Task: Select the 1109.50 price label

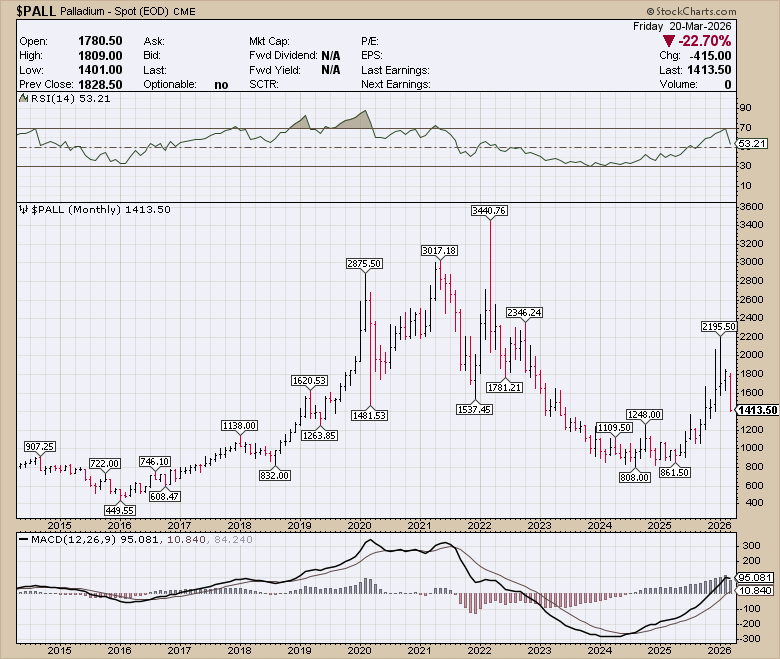Action: (x=614, y=428)
